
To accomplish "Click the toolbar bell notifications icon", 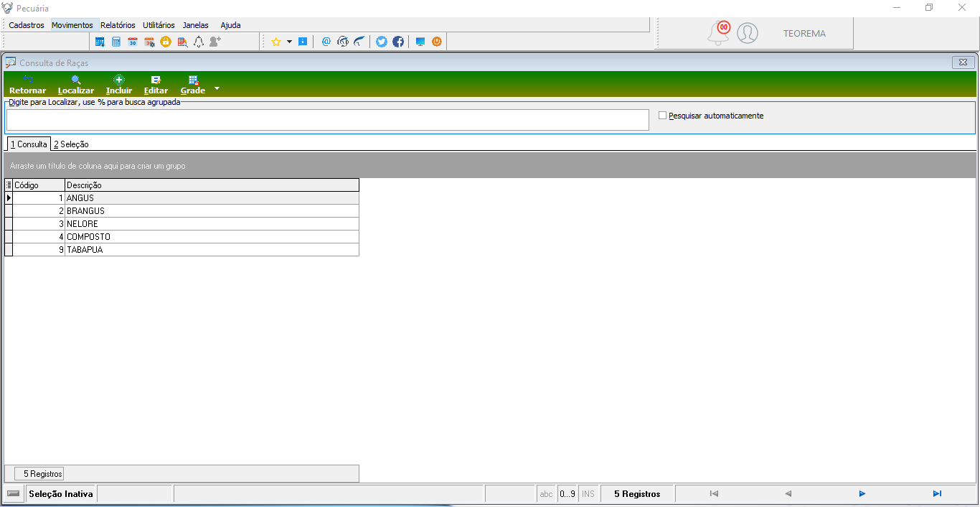I will (x=199, y=42).
